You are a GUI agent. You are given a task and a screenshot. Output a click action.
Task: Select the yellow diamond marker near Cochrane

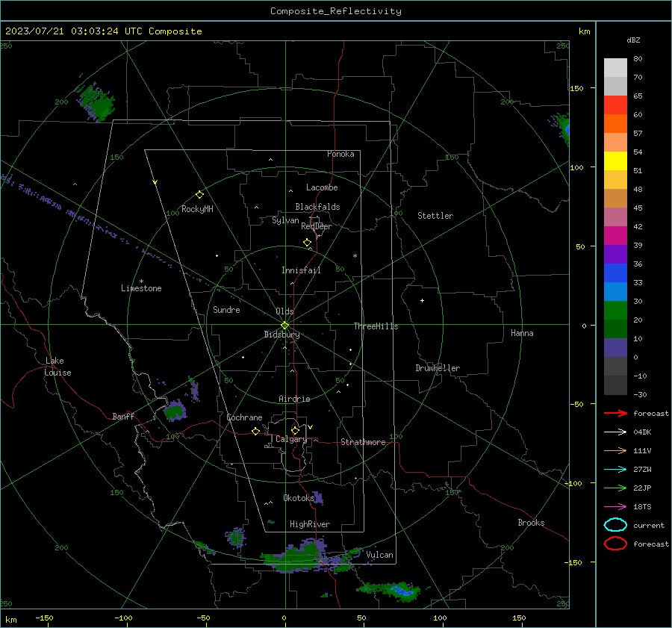tap(255, 431)
